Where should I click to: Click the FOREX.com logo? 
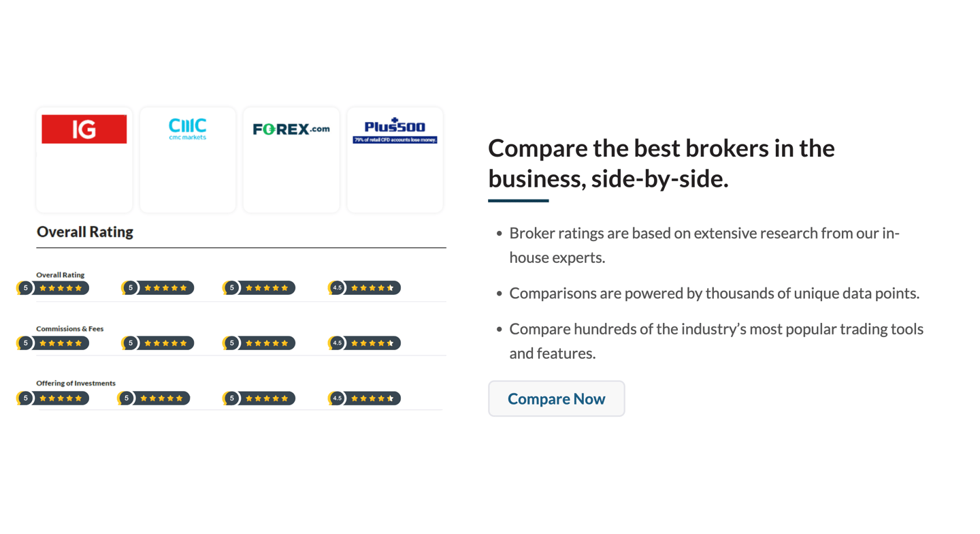(291, 129)
